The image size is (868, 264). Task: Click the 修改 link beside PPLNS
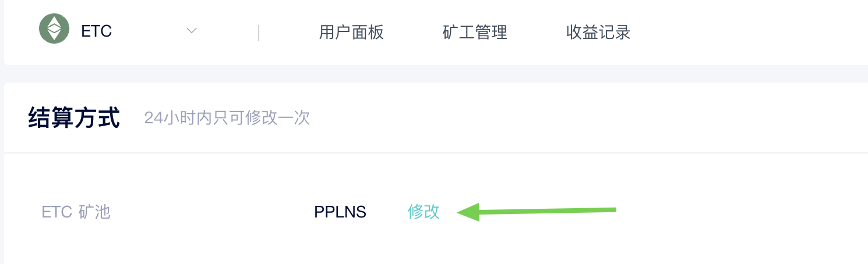coord(424,212)
